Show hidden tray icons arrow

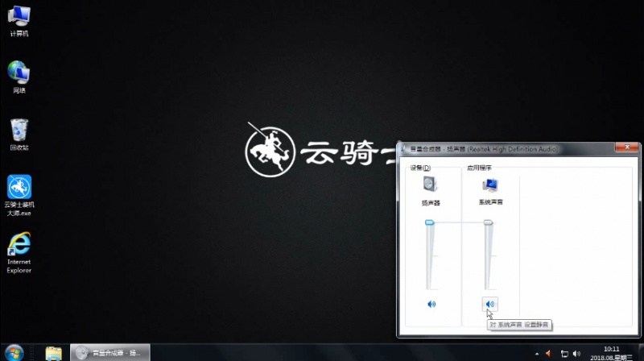[537, 354]
